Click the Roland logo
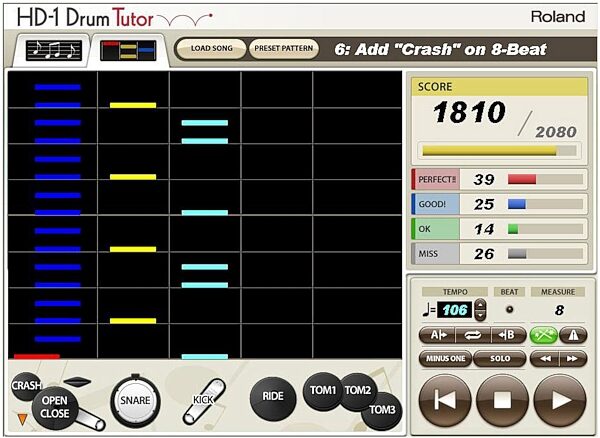 pos(558,16)
